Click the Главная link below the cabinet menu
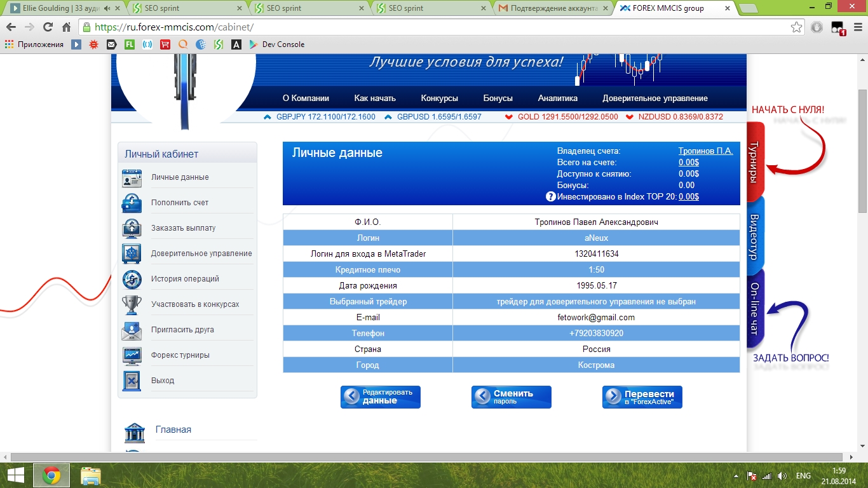The height and width of the screenshot is (488, 868). tap(173, 430)
